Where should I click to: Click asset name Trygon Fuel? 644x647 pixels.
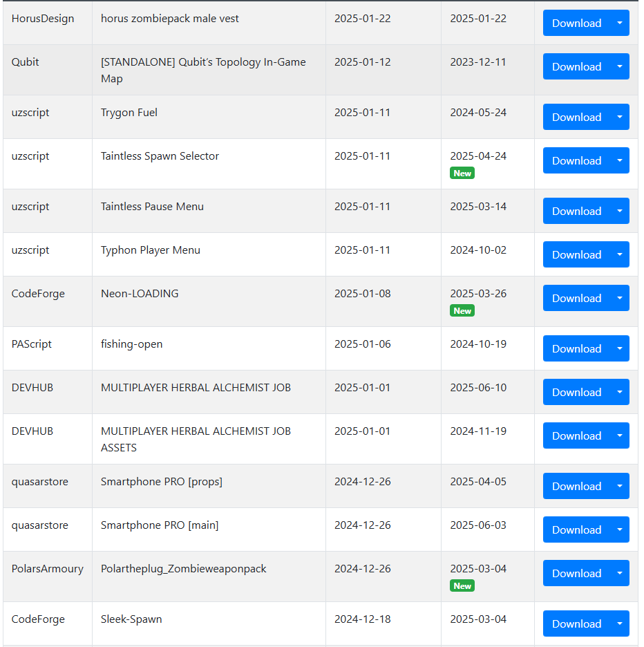[129, 113]
